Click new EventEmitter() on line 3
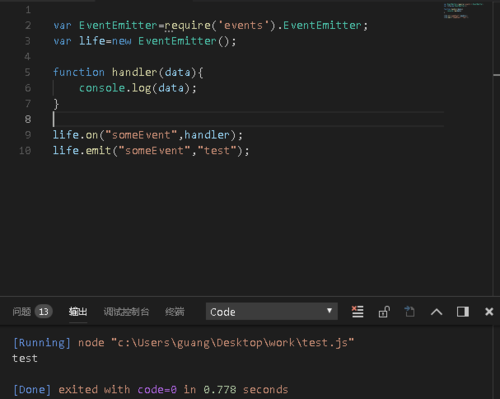Image resolution: width=500 pixels, height=399 pixels. [x=174, y=41]
